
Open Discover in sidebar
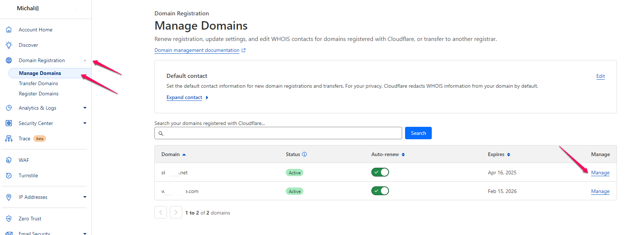coord(28,45)
